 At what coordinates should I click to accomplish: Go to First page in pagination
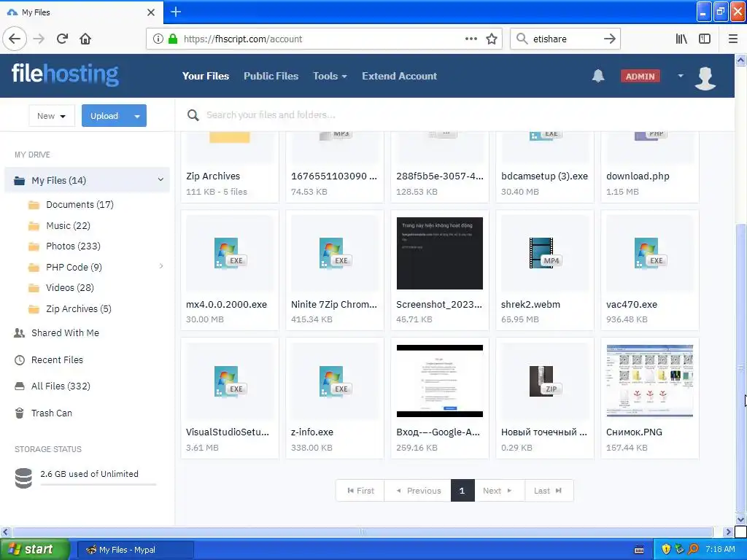tap(360, 491)
